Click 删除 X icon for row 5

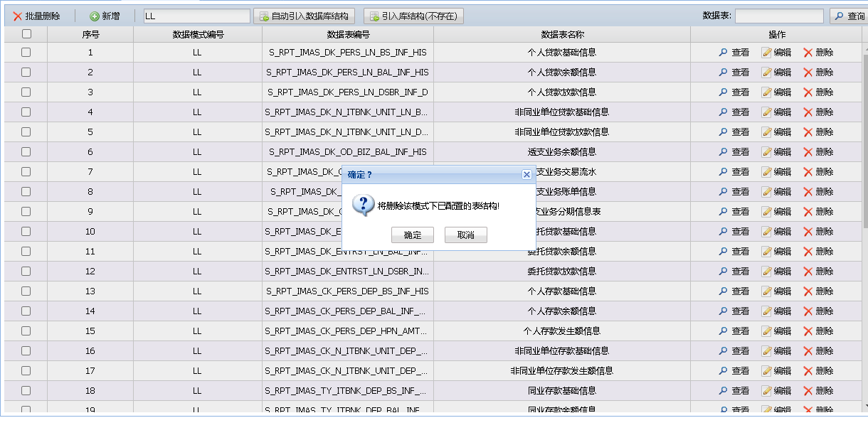[x=808, y=132]
